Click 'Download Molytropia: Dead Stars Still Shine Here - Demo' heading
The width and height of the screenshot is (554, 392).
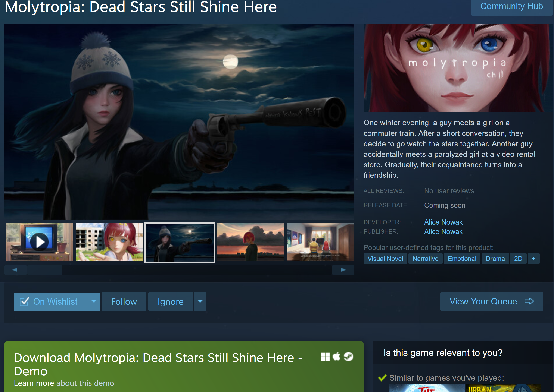click(x=159, y=364)
